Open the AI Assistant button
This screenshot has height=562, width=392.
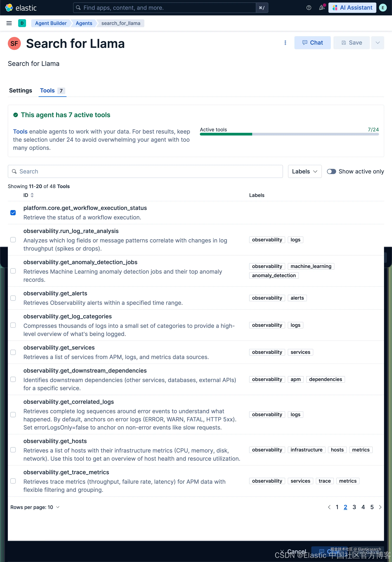pos(352,8)
